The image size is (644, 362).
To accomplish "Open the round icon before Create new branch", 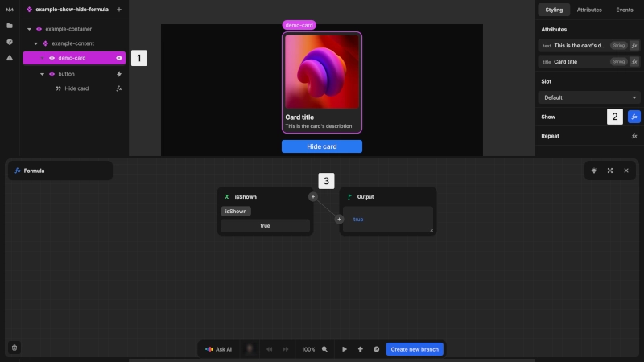I will (x=376, y=349).
